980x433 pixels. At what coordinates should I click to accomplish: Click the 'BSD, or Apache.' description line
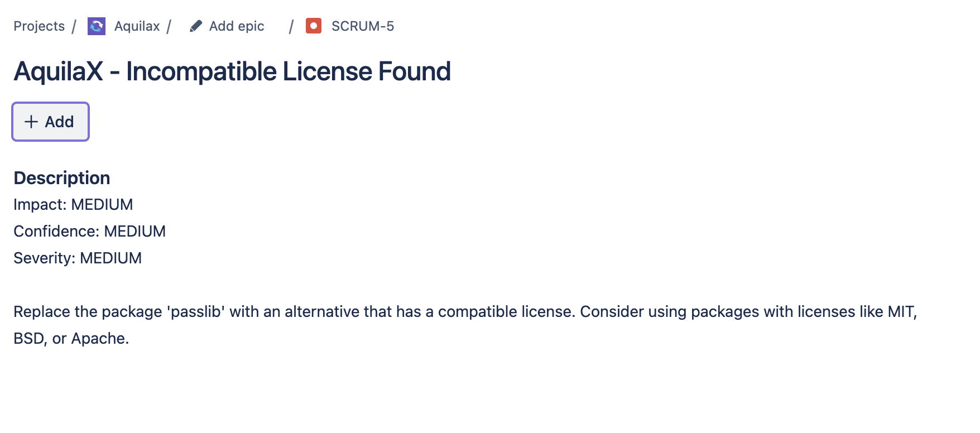tap(71, 339)
